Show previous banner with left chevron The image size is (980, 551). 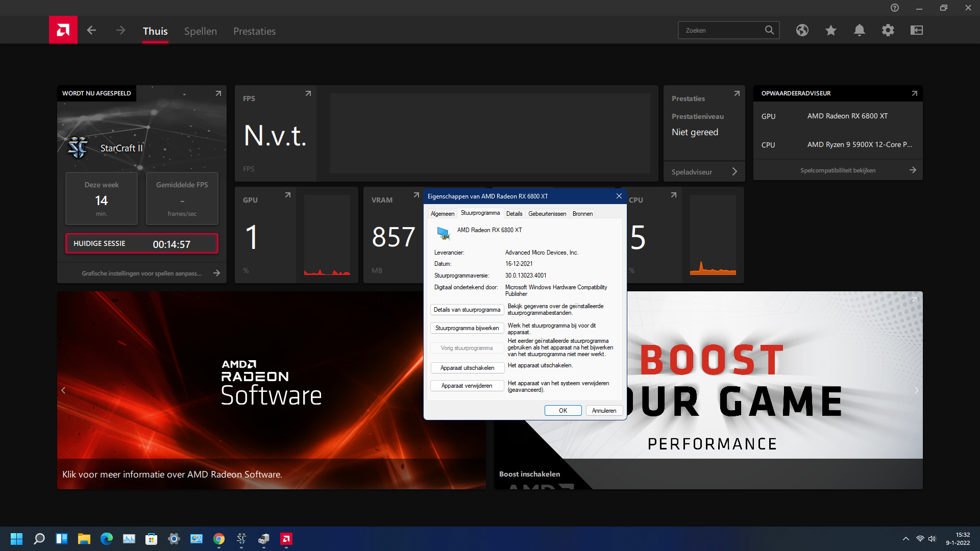click(x=63, y=390)
